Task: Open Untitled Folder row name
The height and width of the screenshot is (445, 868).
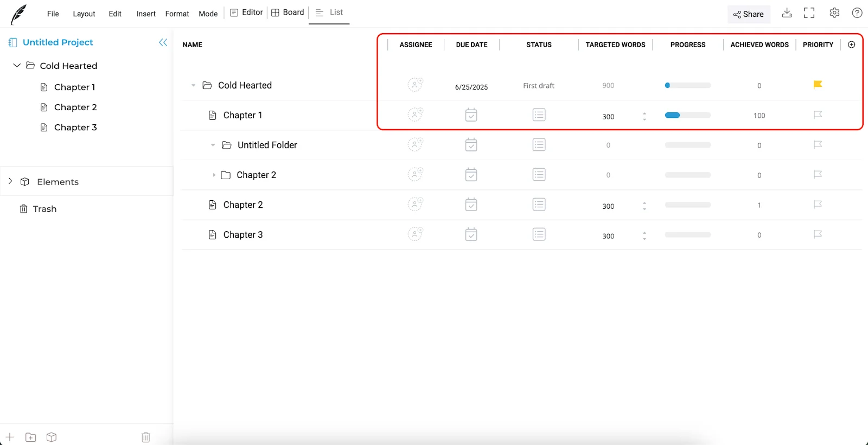Action: 267,145
